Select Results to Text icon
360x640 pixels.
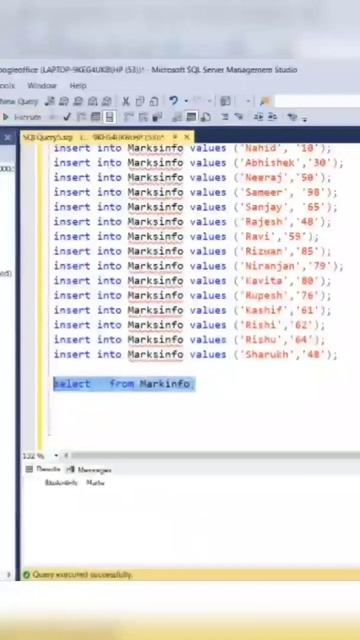pyautogui.click(x=177, y=118)
